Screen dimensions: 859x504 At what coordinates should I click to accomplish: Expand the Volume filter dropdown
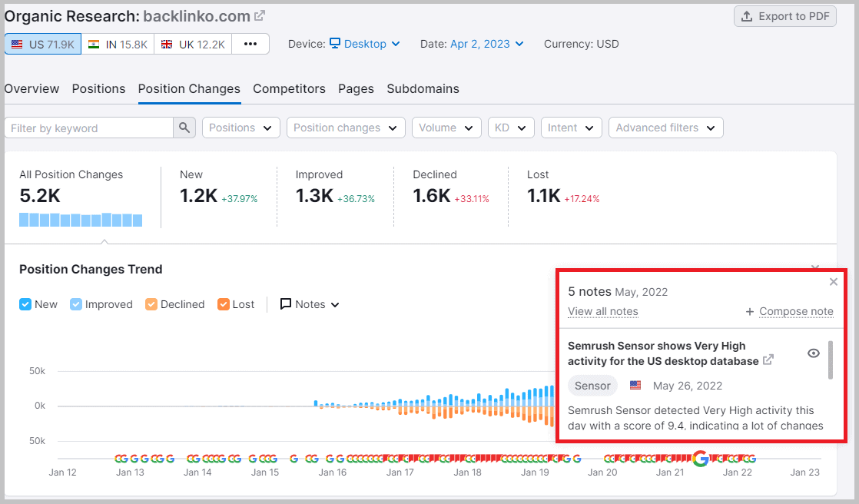tap(446, 128)
